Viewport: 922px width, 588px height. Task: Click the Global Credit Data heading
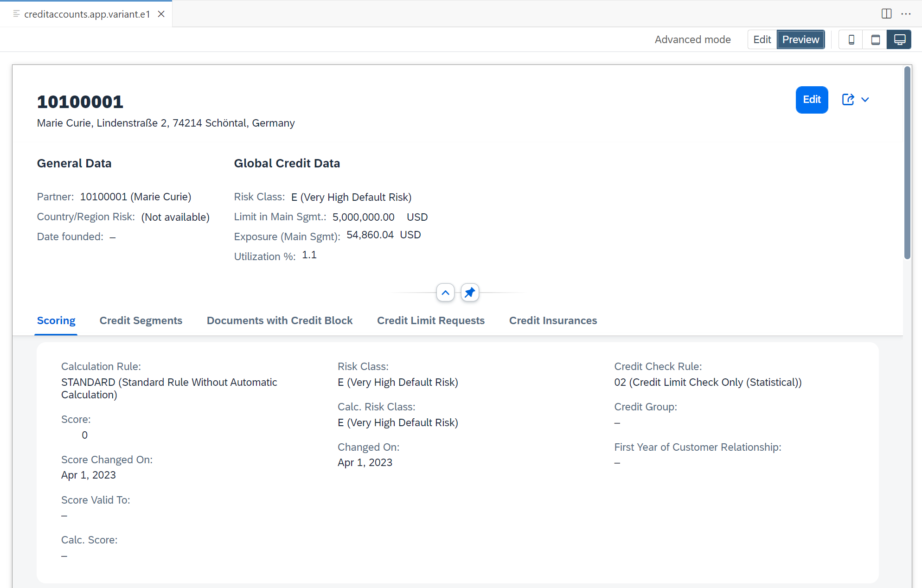click(x=287, y=163)
